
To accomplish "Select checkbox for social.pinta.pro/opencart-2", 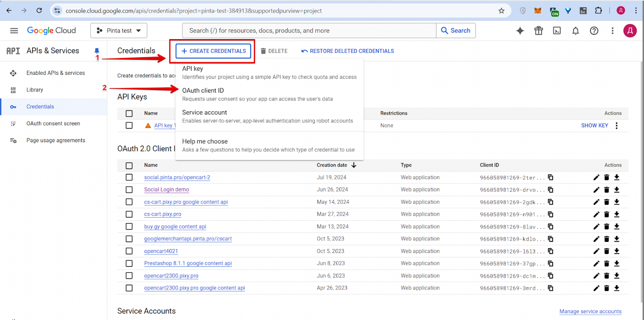I will (x=129, y=177).
